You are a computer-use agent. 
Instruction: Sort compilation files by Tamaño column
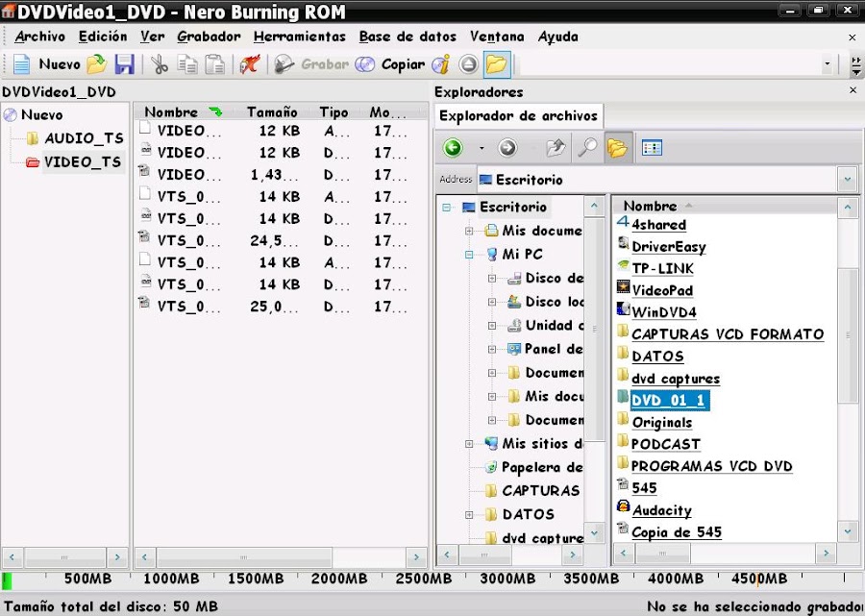pos(272,111)
